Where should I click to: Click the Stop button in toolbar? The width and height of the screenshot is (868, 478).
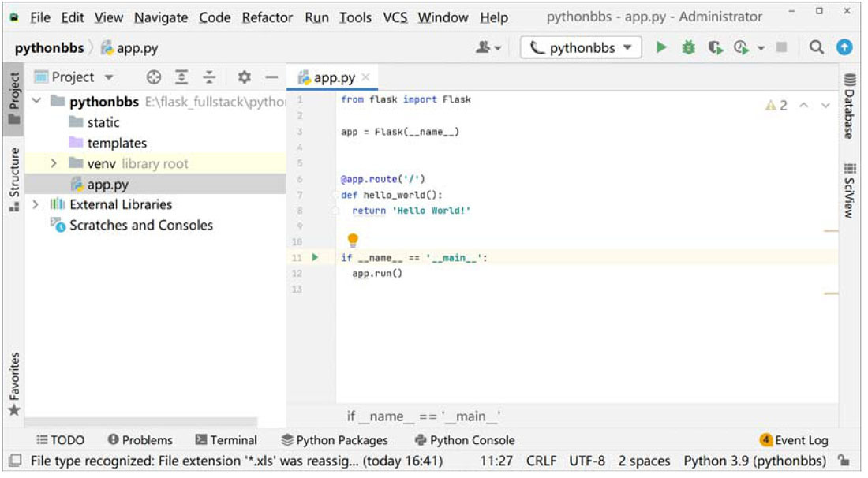[782, 47]
